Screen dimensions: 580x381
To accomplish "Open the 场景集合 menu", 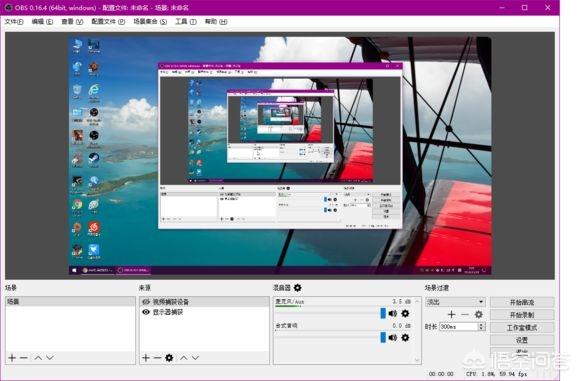I will pos(150,21).
